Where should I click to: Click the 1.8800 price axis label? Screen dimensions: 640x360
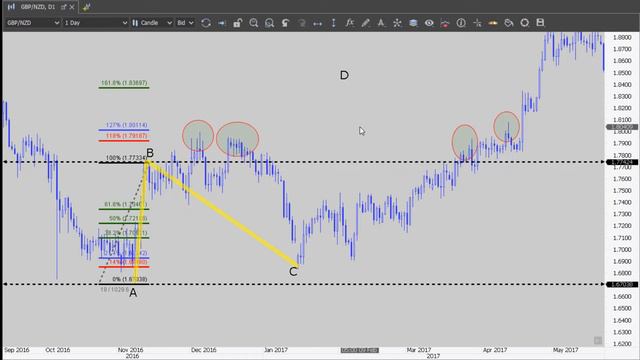point(622,37)
